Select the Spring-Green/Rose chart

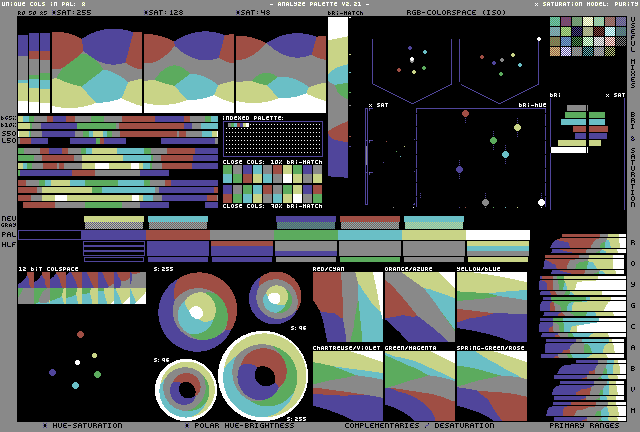pos(491,385)
